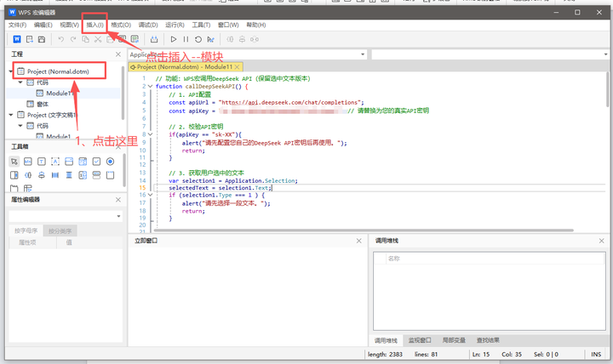The image size is (613, 364).
Task: Select the combo box control in the toolbox
Action: (x=69, y=162)
